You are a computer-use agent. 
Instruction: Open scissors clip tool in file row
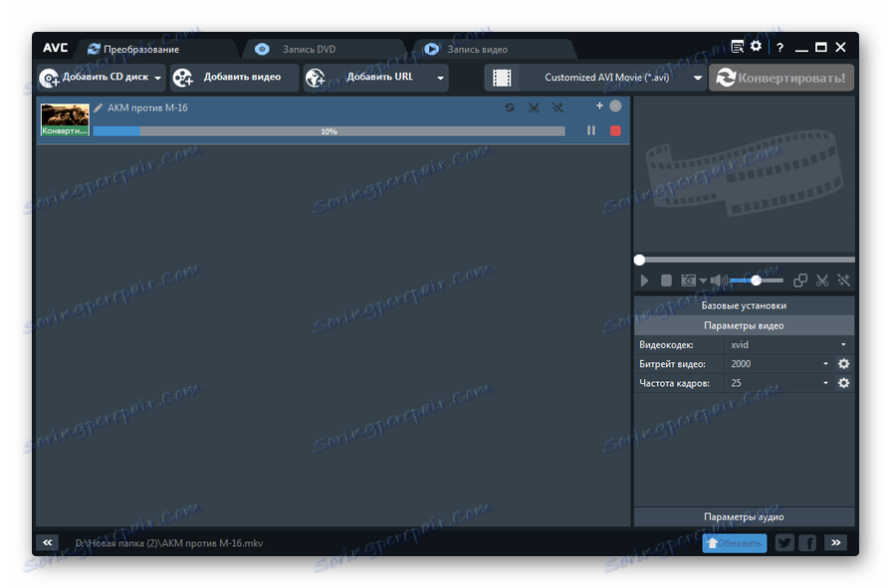pyautogui.click(x=534, y=107)
